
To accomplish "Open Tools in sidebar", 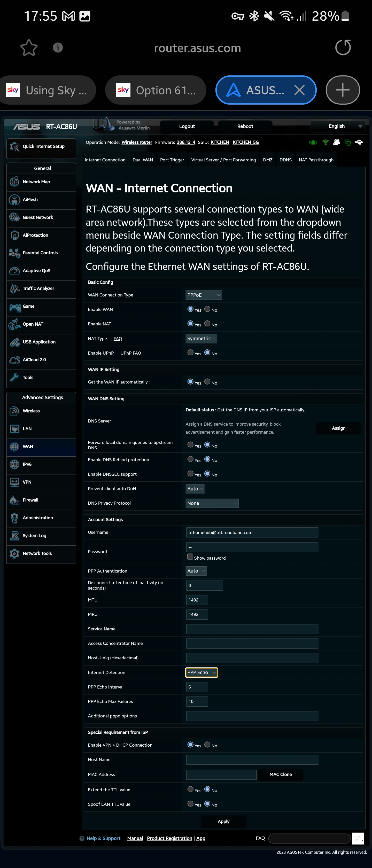I will click(41, 378).
